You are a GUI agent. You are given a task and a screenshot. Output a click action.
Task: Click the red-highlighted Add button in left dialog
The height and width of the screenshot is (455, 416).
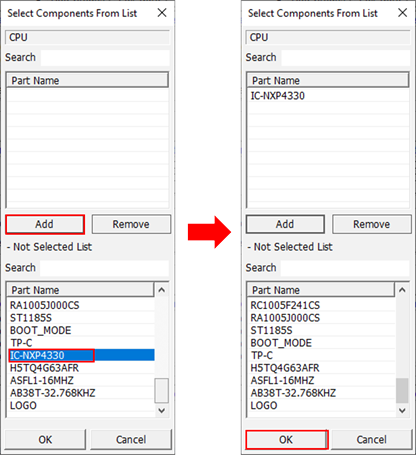(45, 224)
